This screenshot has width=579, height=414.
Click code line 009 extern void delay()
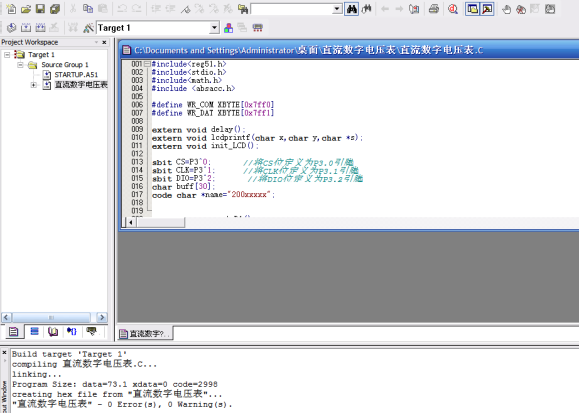pyautogui.click(x=198, y=130)
